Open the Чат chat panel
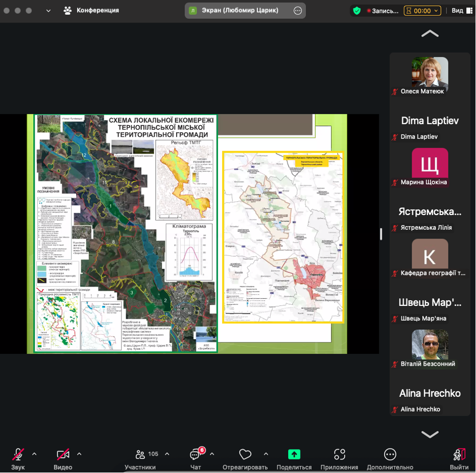The width and height of the screenshot is (476, 473). tap(196, 455)
